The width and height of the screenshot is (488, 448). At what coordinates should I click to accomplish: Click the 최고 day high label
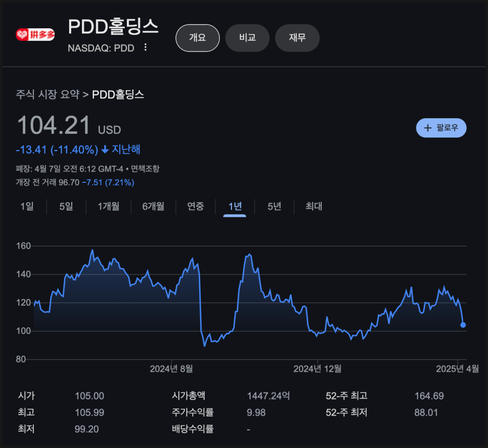click(x=26, y=412)
